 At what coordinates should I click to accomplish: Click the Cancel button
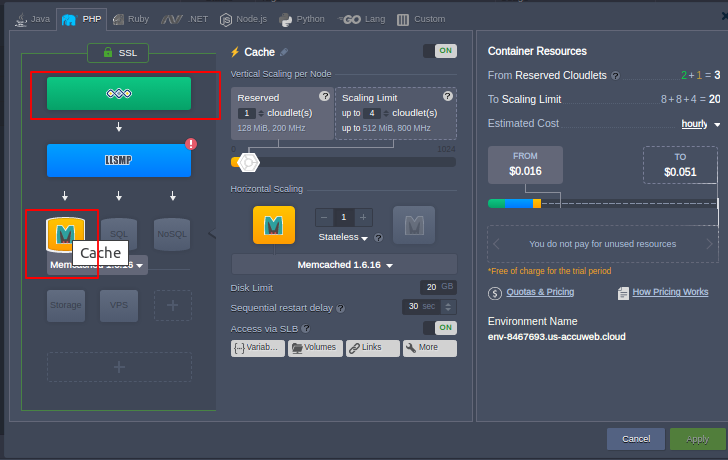click(636, 439)
